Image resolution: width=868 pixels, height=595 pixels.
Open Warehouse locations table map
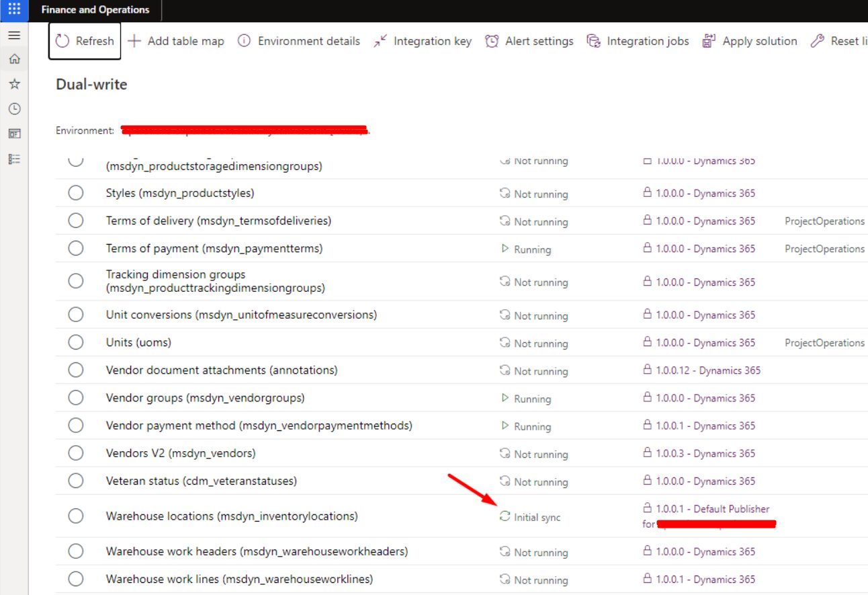click(232, 516)
